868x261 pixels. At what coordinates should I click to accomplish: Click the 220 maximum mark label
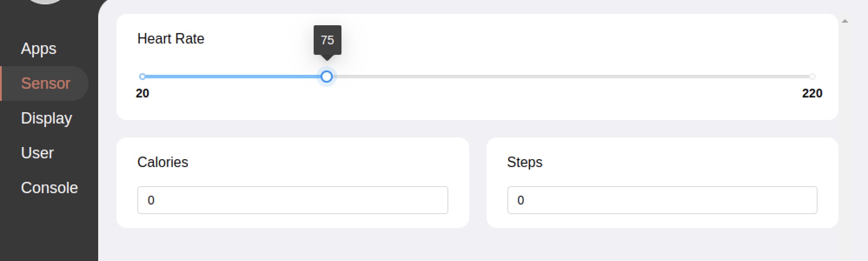(812, 93)
